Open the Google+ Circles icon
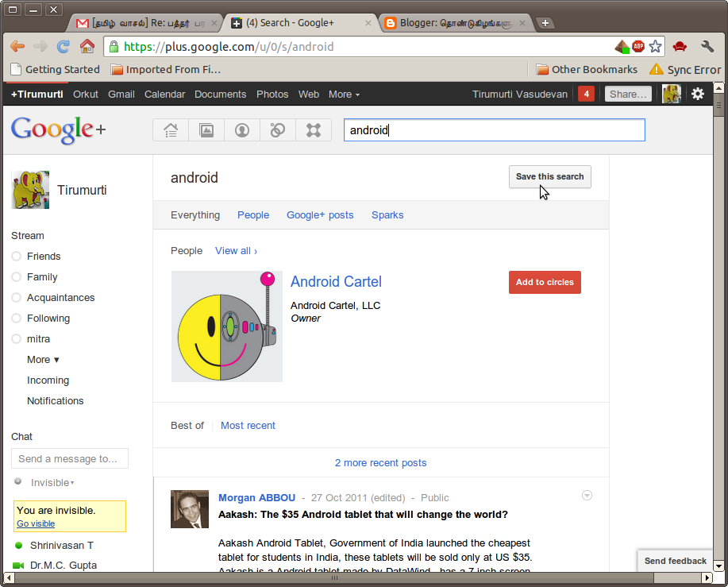This screenshot has width=728, height=587. click(278, 130)
